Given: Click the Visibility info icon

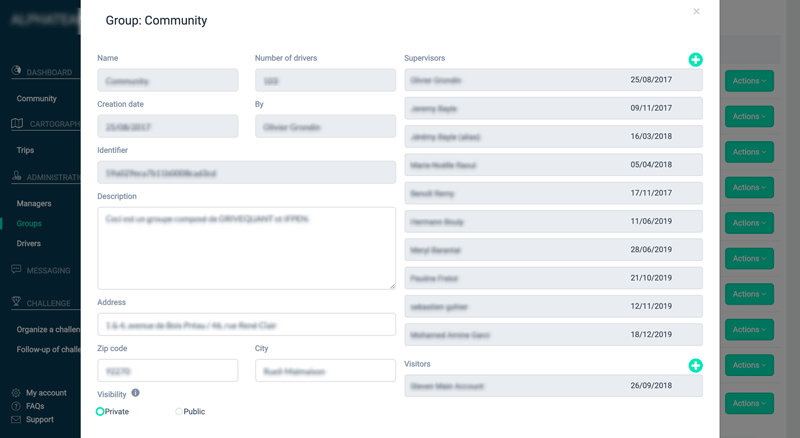Looking at the screenshot, I should [135, 393].
